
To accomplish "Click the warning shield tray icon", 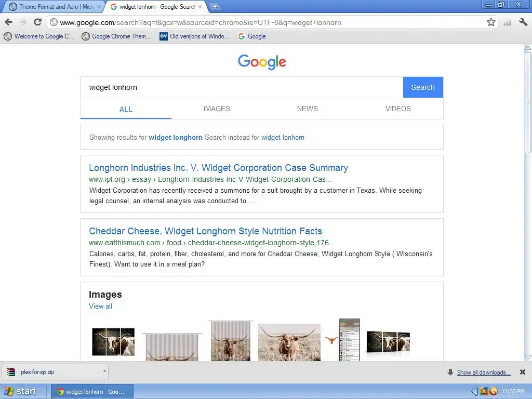I will 484,392.
